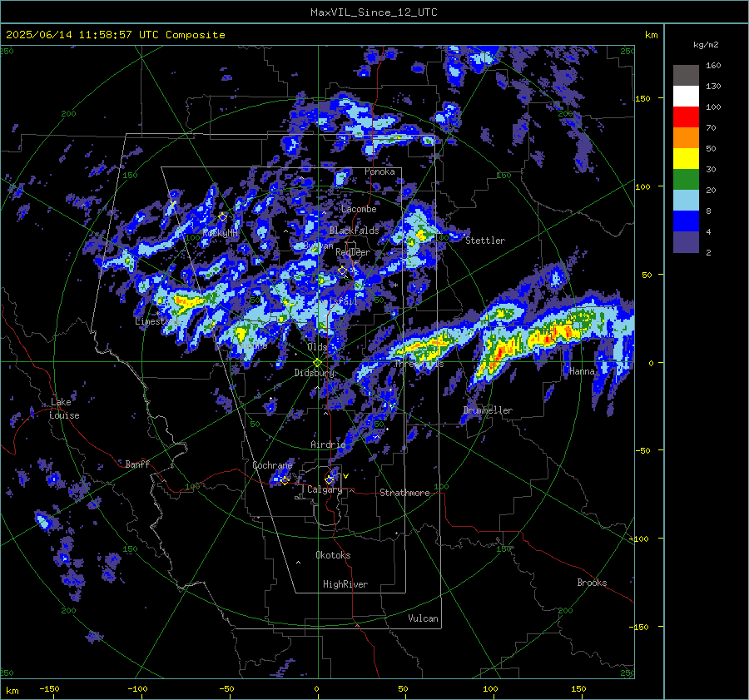
Task: Click the grey 160 legend color swatch
Action: click(x=686, y=76)
